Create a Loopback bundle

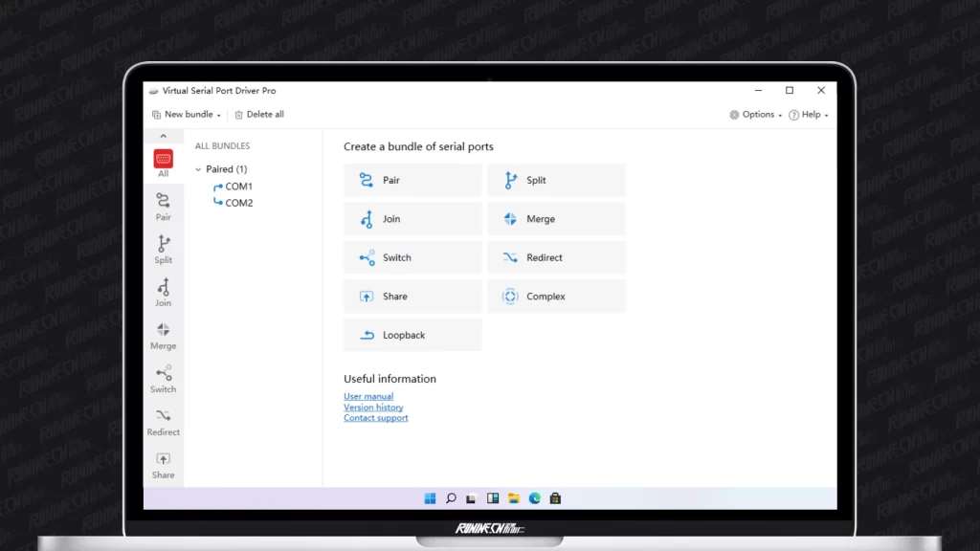[x=412, y=335]
